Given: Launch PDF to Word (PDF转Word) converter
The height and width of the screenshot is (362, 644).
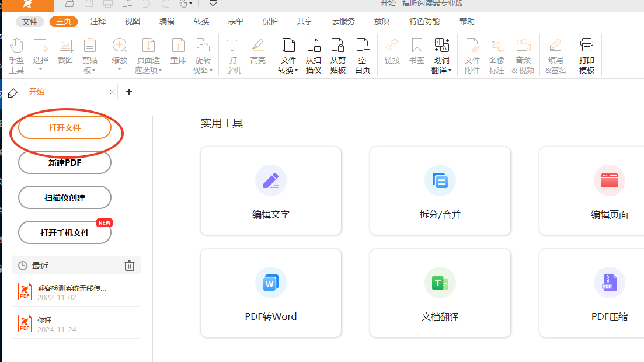Looking at the screenshot, I should (271, 293).
